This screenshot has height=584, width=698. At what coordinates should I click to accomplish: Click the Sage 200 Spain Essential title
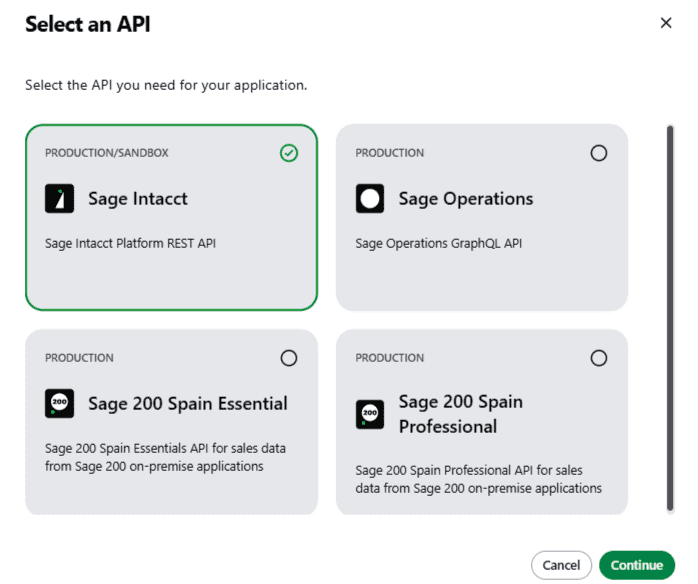pos(187,404)
